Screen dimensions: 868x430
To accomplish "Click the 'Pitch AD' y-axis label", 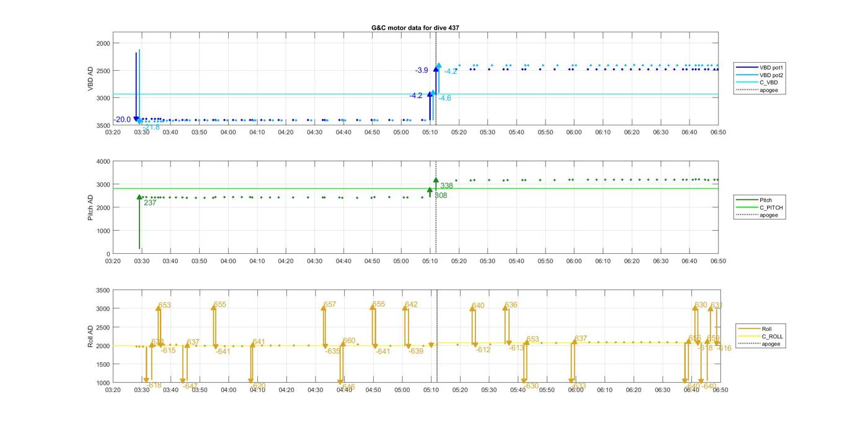I will click(x=91, y=207).
